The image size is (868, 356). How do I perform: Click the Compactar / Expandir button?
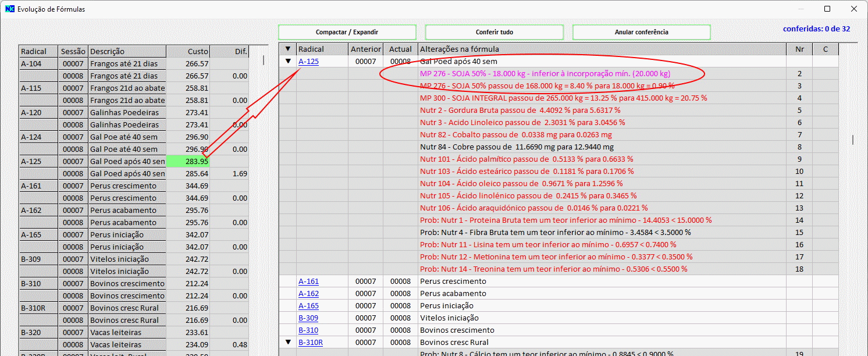(x=347, y=32)
